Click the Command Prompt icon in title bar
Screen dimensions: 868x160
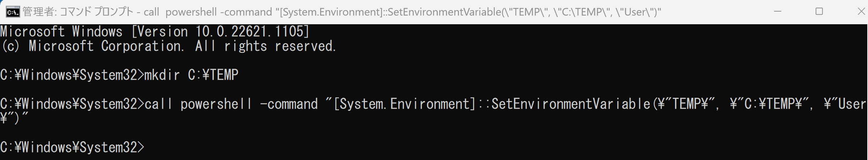(13, 12)
